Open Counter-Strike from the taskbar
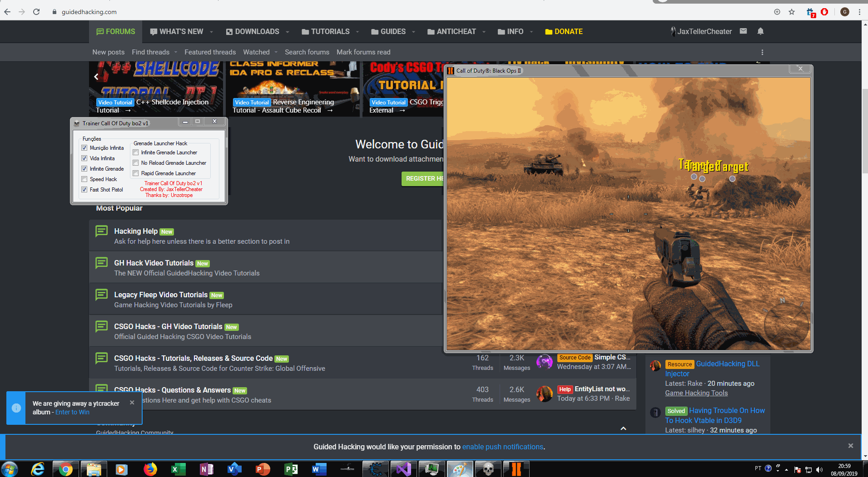Viewport: 868px width, 477px height. (x=347, y=469)
